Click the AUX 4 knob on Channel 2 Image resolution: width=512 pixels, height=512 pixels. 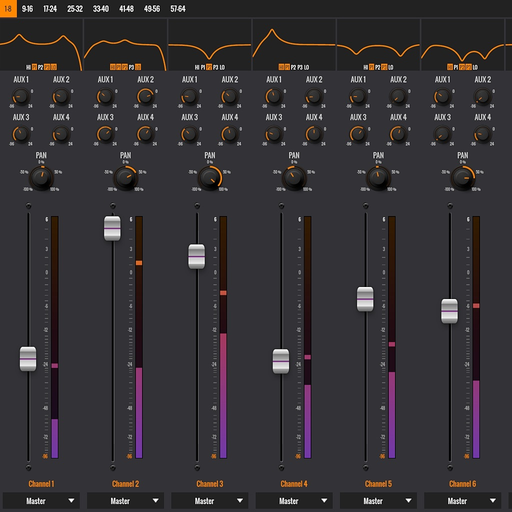[146, 135]
